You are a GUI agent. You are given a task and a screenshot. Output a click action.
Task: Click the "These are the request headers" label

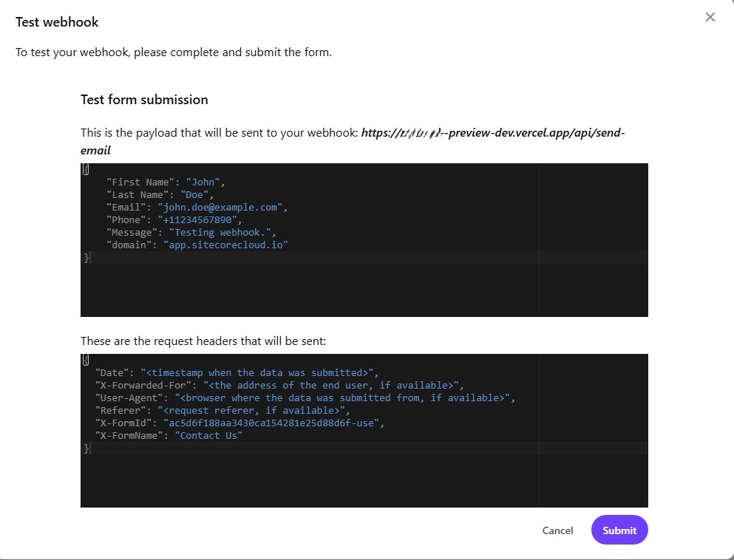coord(203,341)
